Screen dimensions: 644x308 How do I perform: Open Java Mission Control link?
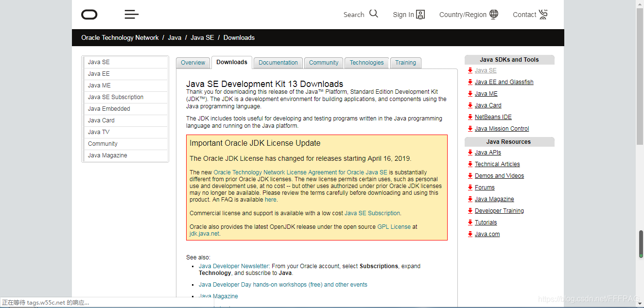pyautogui.click(x=502, y=129)
